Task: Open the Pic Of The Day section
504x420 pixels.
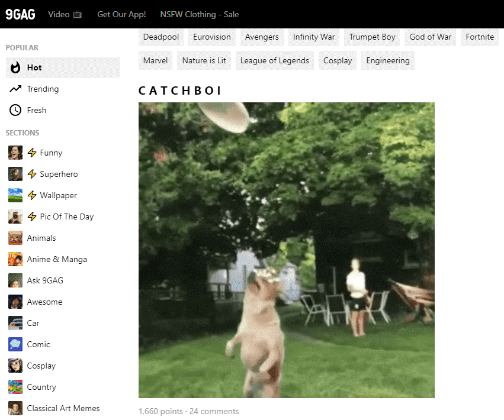Action: click(x=67, y=217)
